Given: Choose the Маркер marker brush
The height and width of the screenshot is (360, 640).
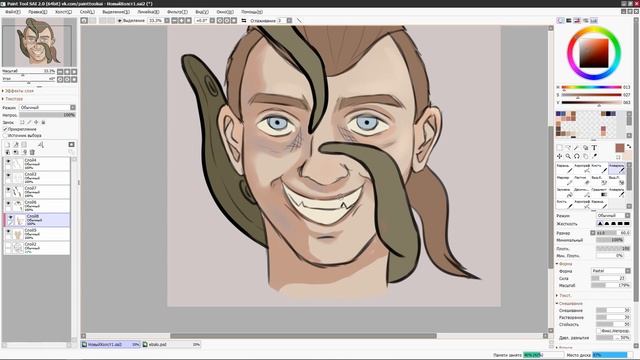Looking at the screenshot, I should point(564,180).
